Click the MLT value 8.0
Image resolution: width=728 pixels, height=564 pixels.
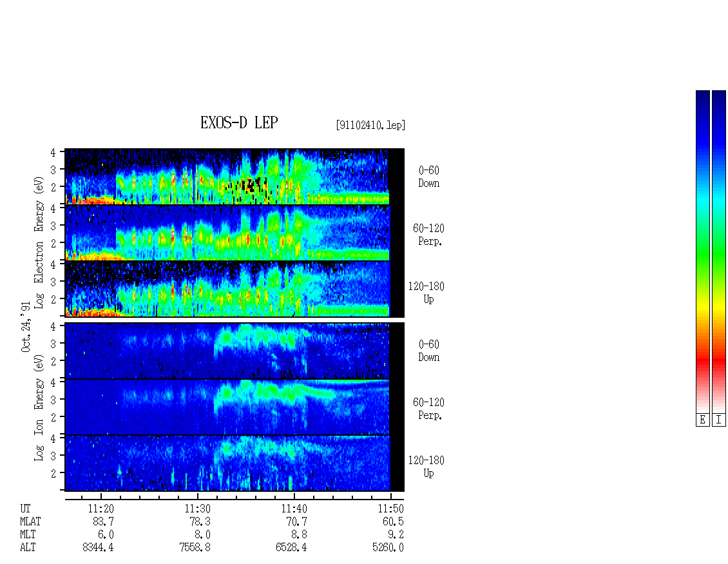[x=202, y=535]
